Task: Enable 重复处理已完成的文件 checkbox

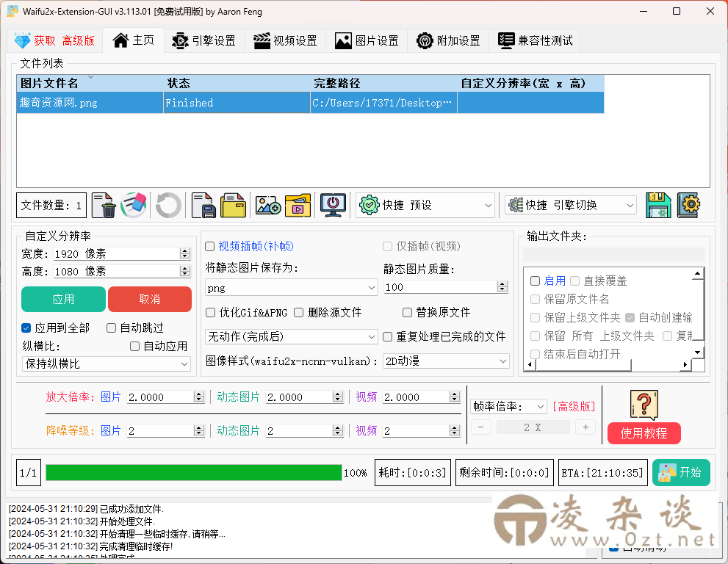Action: [x=387, y=336]
